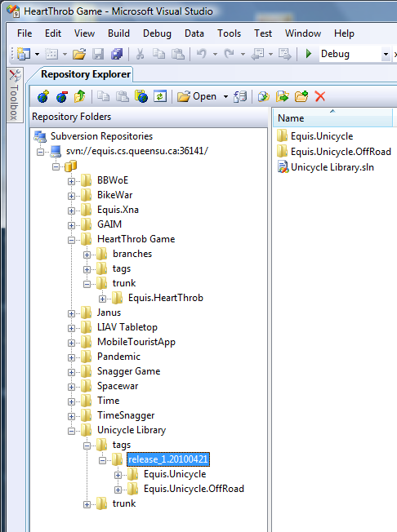
Task: Sort list by the Name column header
Action: click(x=332, y=118)
